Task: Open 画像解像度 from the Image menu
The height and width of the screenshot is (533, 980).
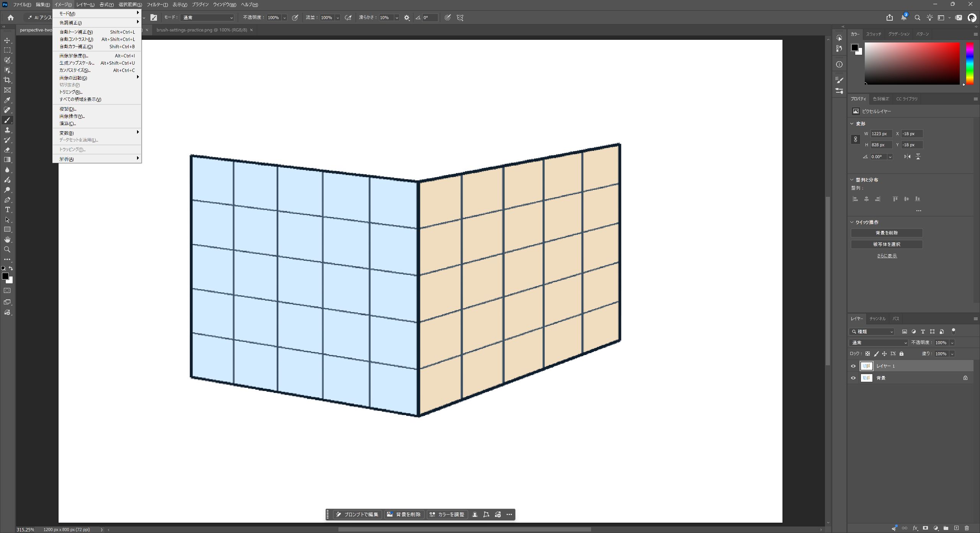Action: click(x=97, y=56)
